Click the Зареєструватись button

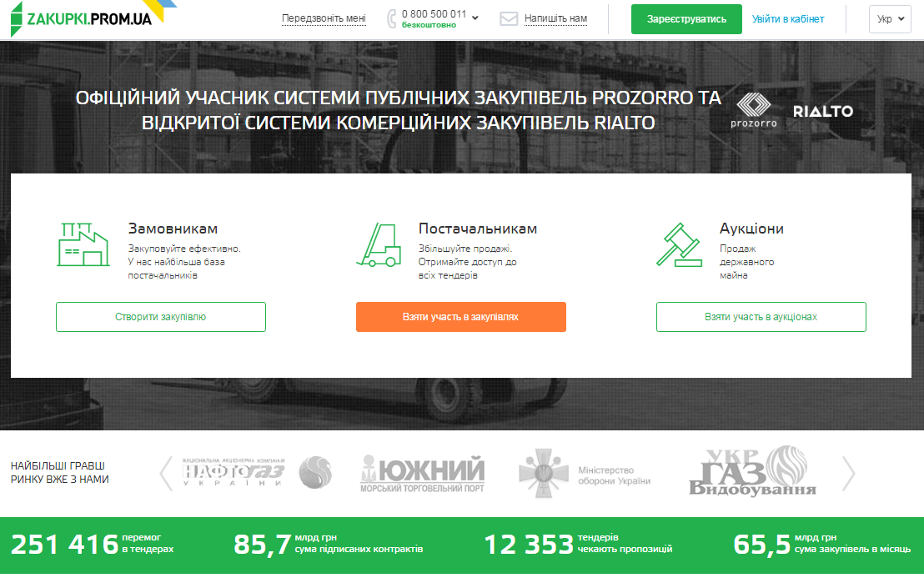(685, 19)
